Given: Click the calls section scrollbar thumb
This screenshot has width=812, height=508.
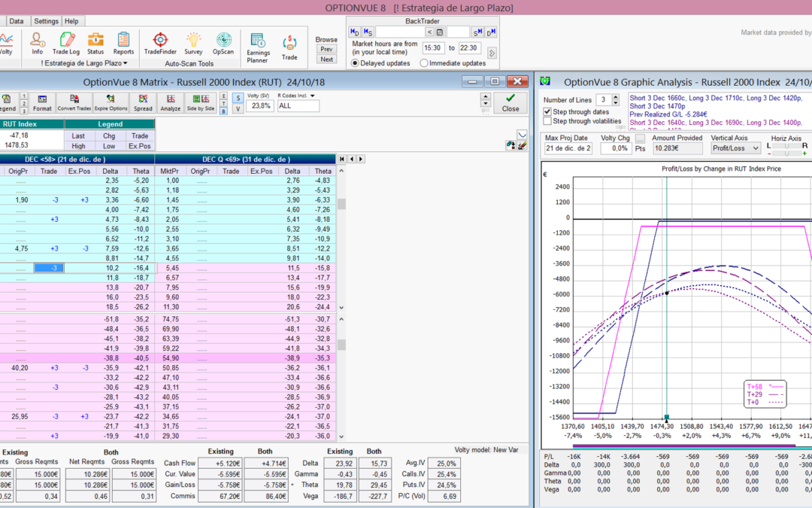Looking at the screenshot, I should [341, 204].
